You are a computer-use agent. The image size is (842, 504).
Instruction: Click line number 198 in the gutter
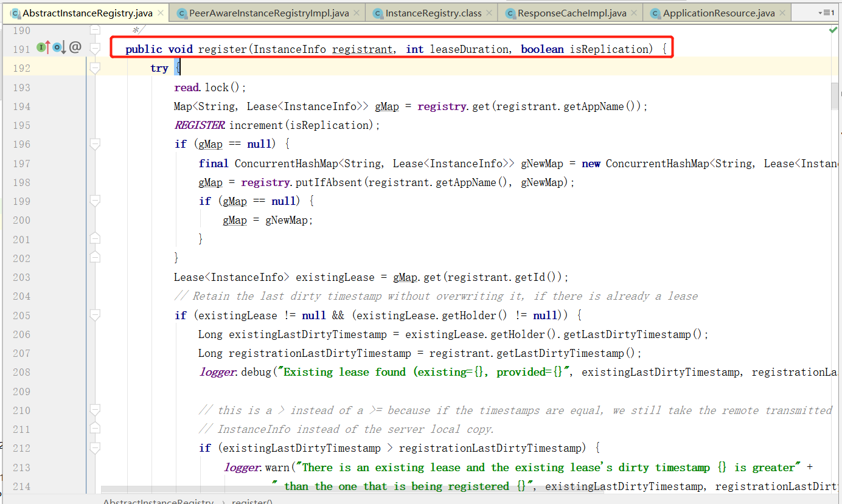(21, 182)
